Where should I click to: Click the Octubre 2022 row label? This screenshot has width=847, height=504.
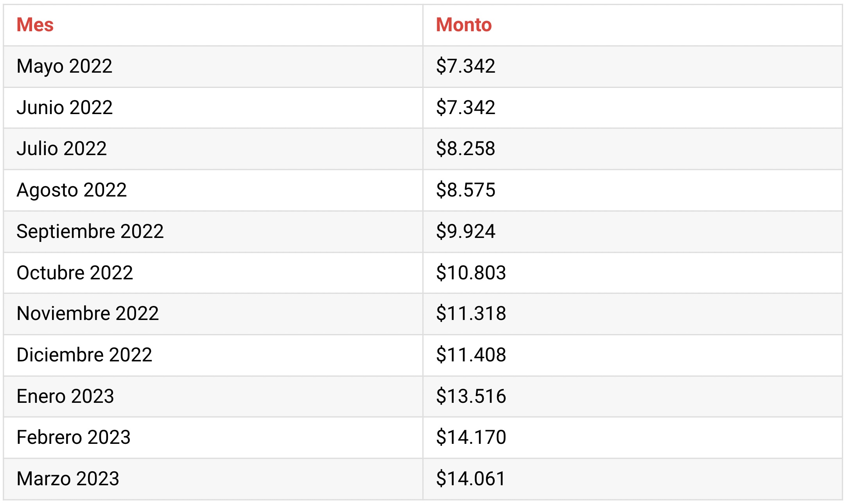coord(75,273)
